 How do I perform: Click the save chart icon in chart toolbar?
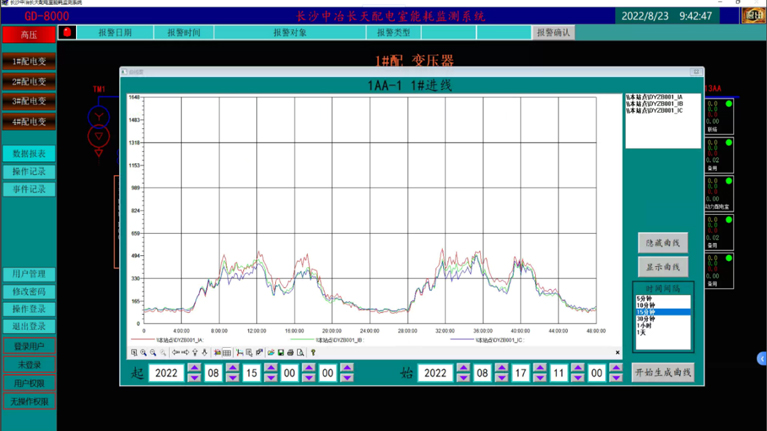[281, 353]
